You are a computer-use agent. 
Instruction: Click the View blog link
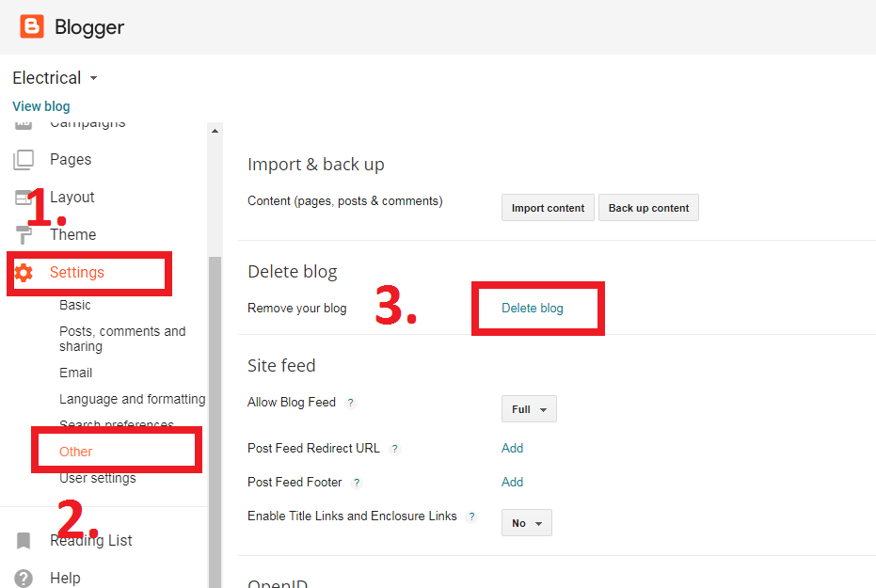point(41,106)
